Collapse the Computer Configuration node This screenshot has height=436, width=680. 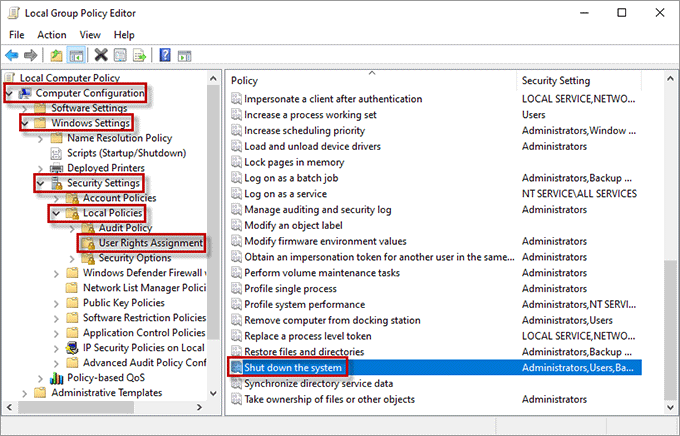(10, 93)
